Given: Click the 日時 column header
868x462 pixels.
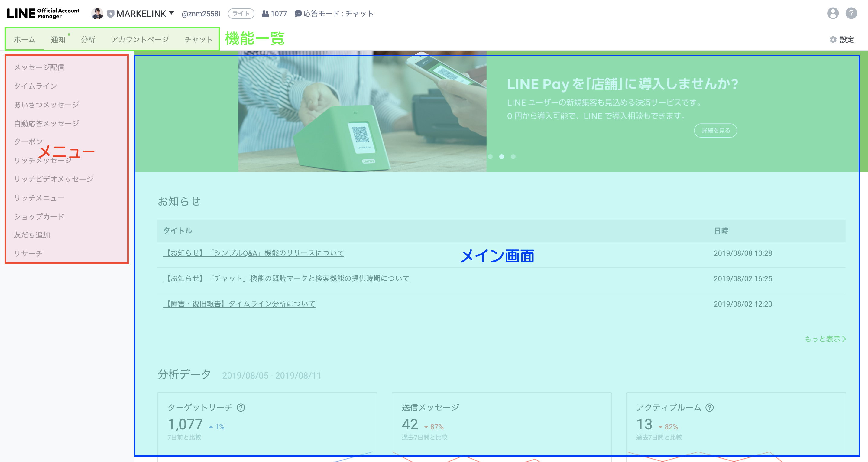Looking at the screenshot, I should click(x=721, y=231).
